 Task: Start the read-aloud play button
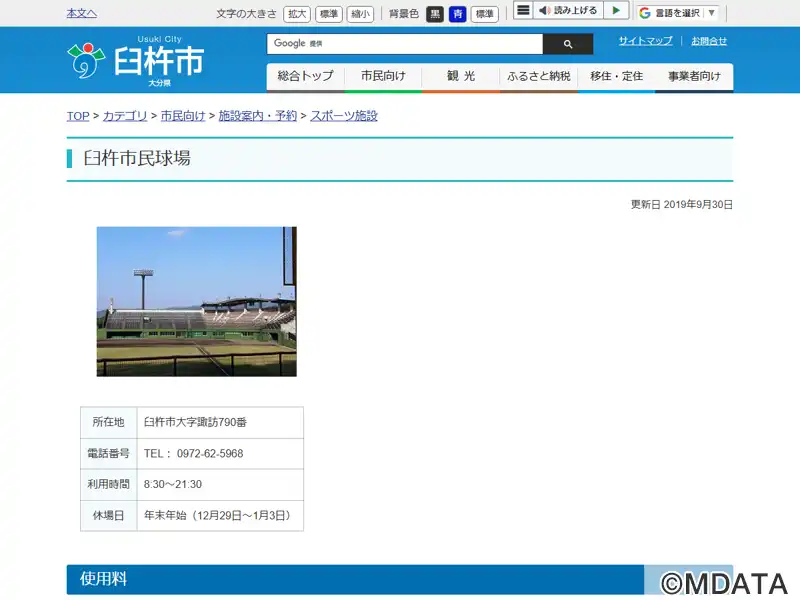click(616, 10)
